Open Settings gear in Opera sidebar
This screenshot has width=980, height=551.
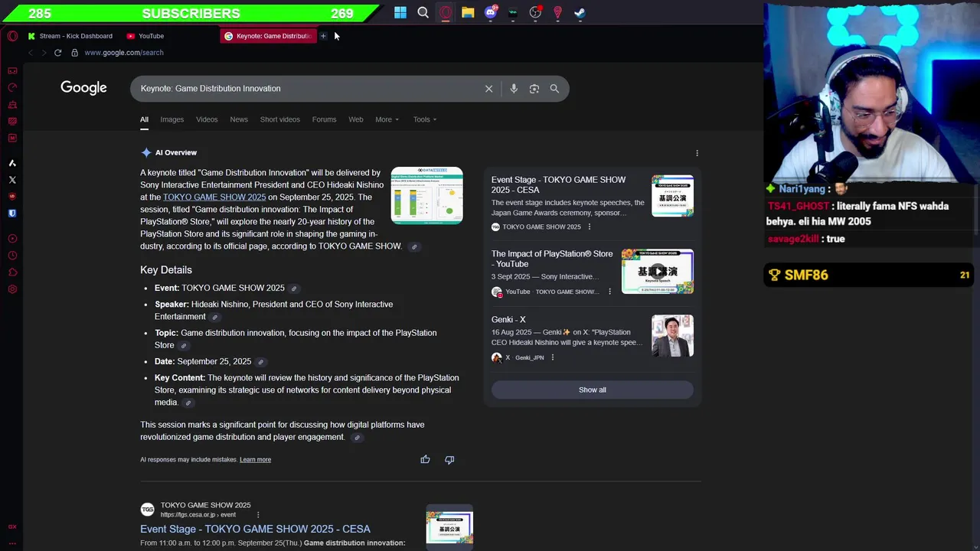(12, 289)
